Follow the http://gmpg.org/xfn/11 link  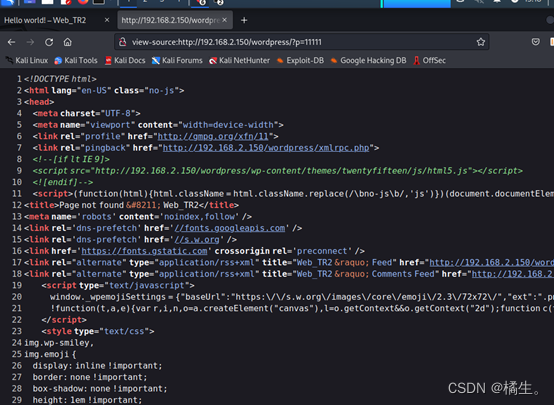[213, 136]
